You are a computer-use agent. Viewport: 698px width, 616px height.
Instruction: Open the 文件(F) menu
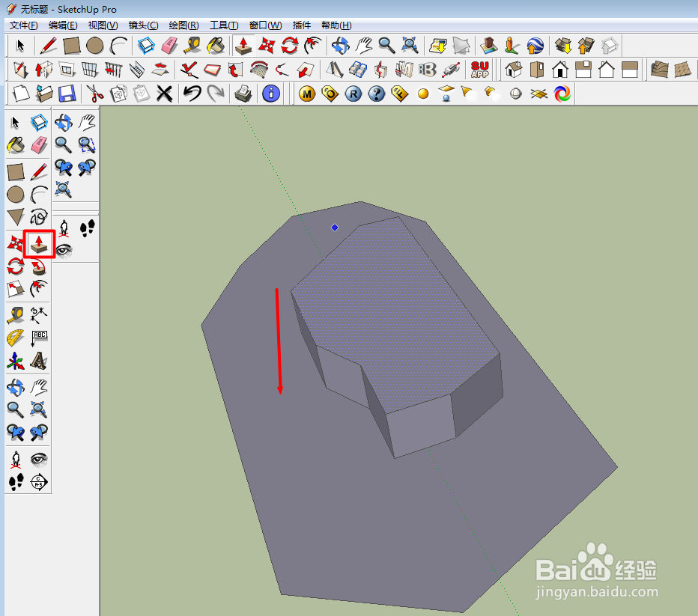[x=24, y=25]
